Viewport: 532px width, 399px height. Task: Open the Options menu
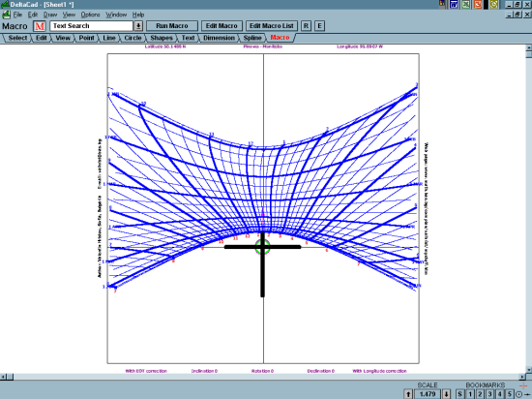click(x=90, y=15)
